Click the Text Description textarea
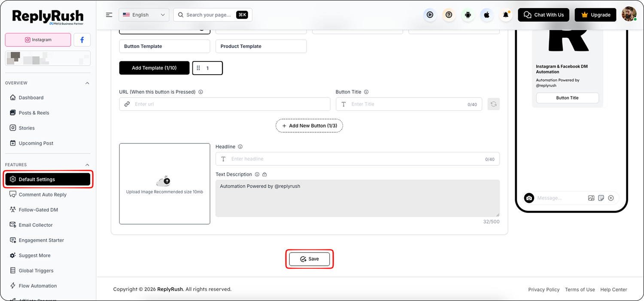The height and width of the screenshot is (301, 644). coord(357,198)
